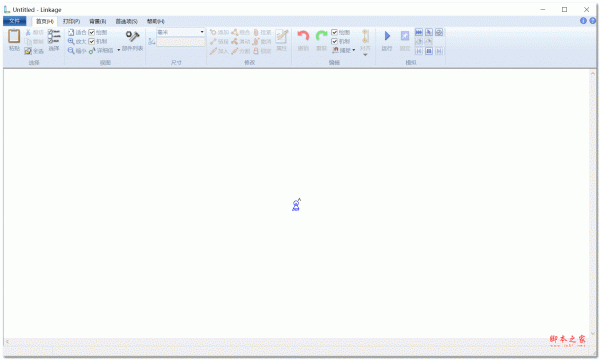The height and width of the screenshot is (360, 600).
Task: Click the red Undo arrow
Action: tap(303, 36)
